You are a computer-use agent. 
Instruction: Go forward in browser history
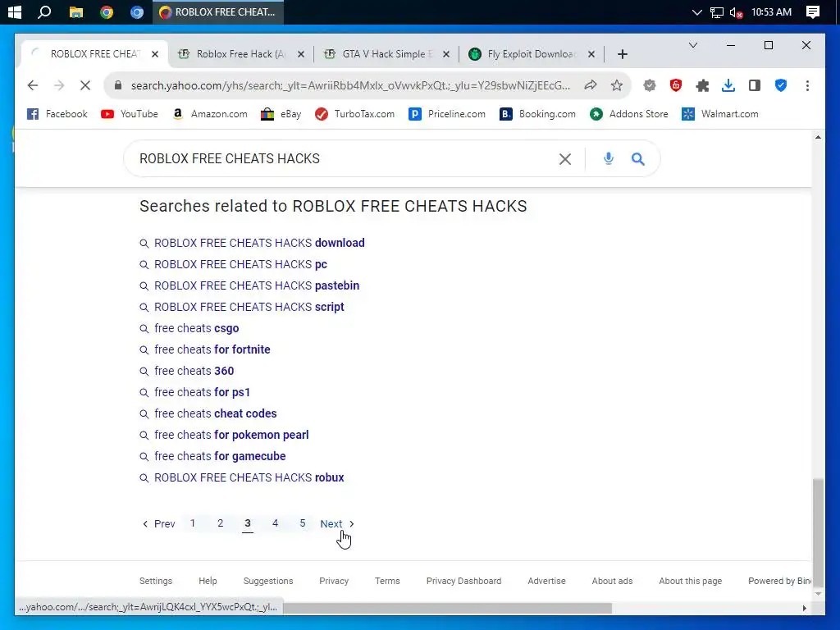point(59,85)
